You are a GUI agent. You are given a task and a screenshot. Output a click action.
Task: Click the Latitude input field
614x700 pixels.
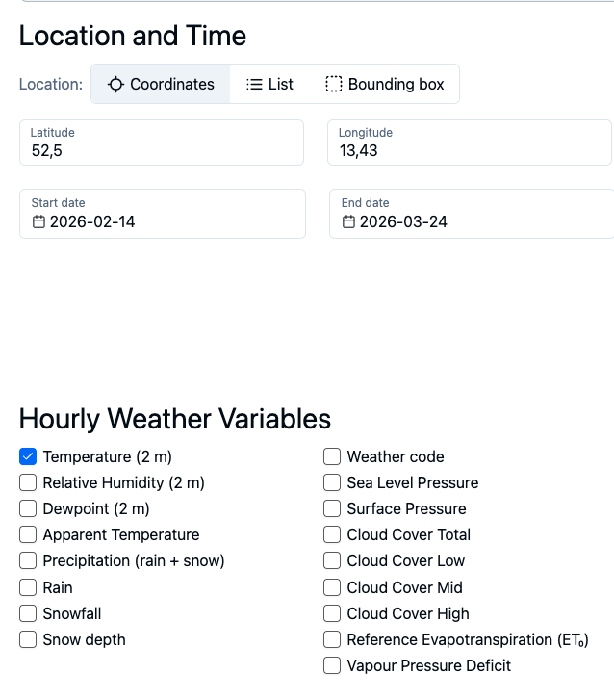(x=162, y=143)
